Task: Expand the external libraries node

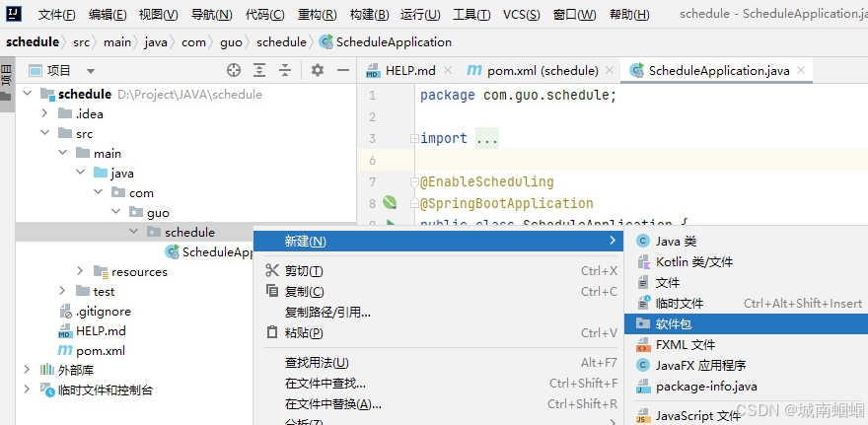Action: pyautogui.click(x=27, y=370)
